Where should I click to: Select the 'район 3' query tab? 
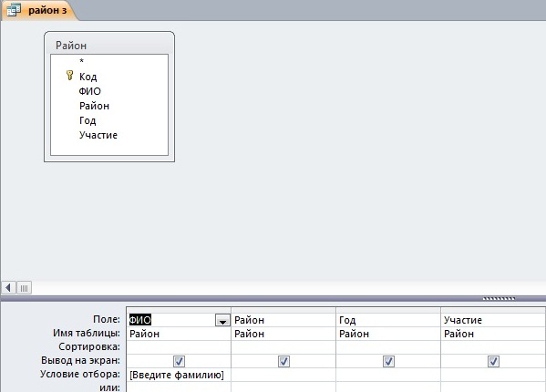point(39,10)
